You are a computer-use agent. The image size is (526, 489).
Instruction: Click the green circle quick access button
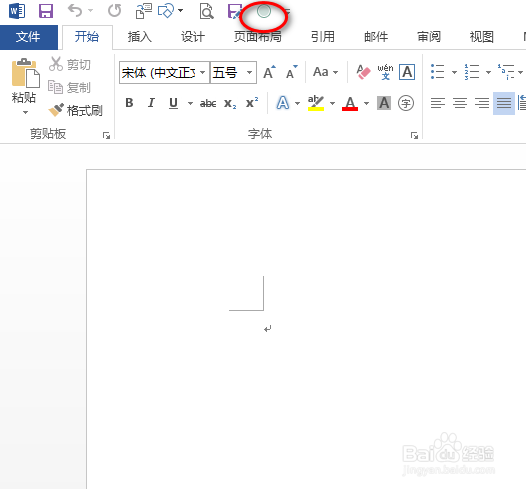point(264,11)
